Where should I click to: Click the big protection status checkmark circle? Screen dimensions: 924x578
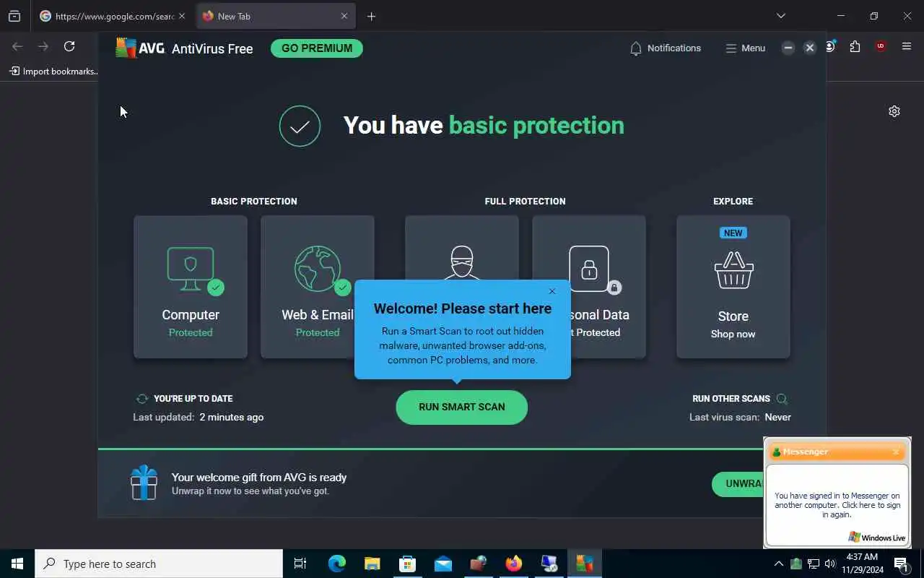[300, 126]
